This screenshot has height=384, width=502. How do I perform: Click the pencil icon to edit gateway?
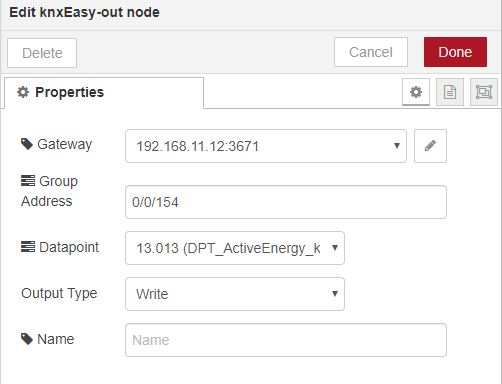[430, 146]
